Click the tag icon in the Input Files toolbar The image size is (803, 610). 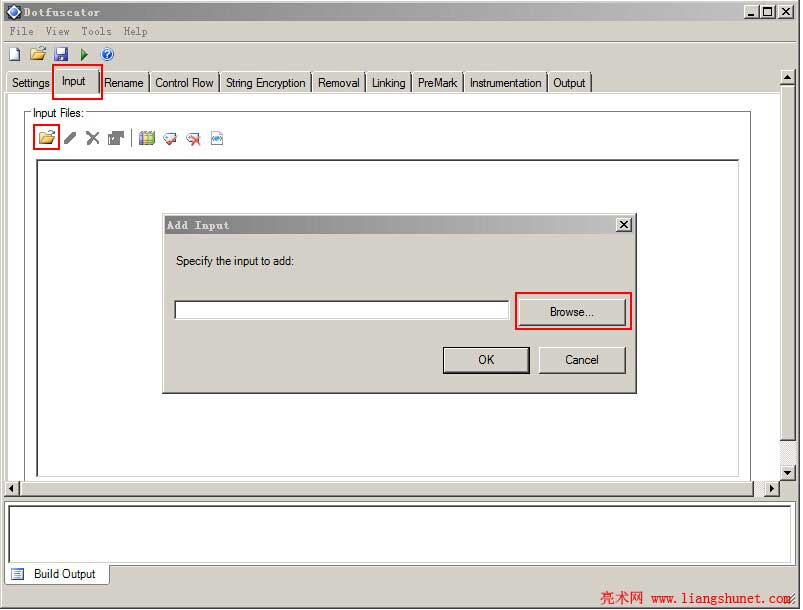point(170,138)
